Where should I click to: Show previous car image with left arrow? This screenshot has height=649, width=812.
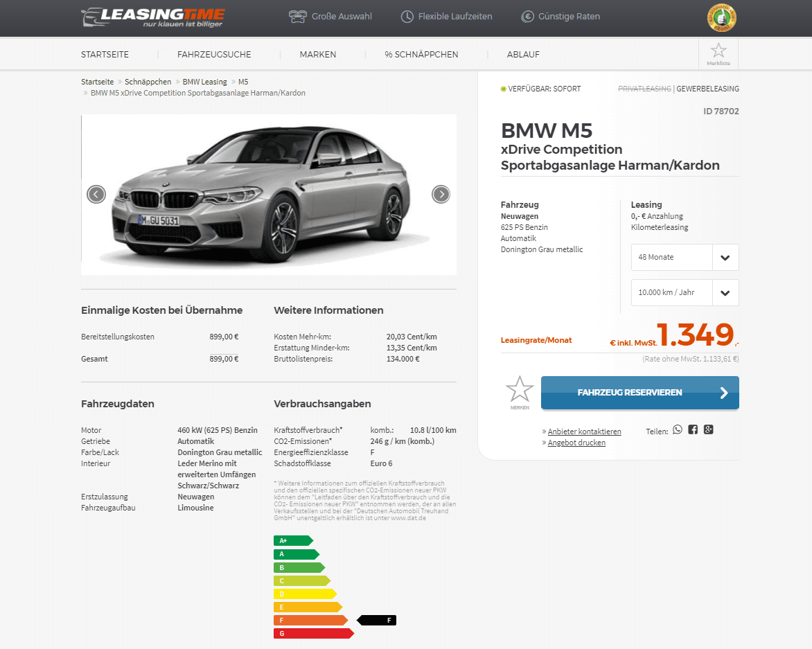pos(96,194)
